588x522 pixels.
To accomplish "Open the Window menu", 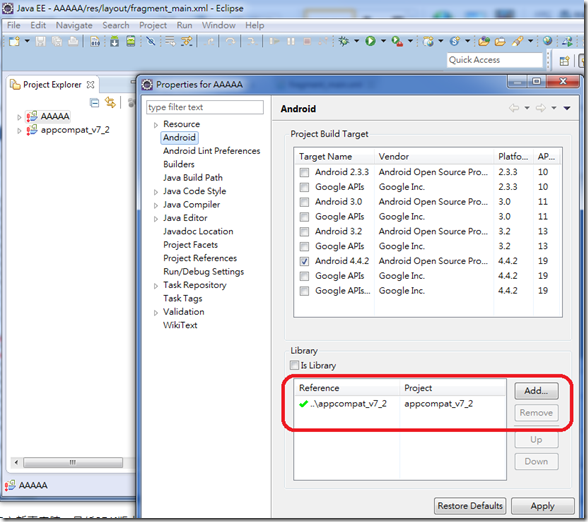I will tap(219, 25).
